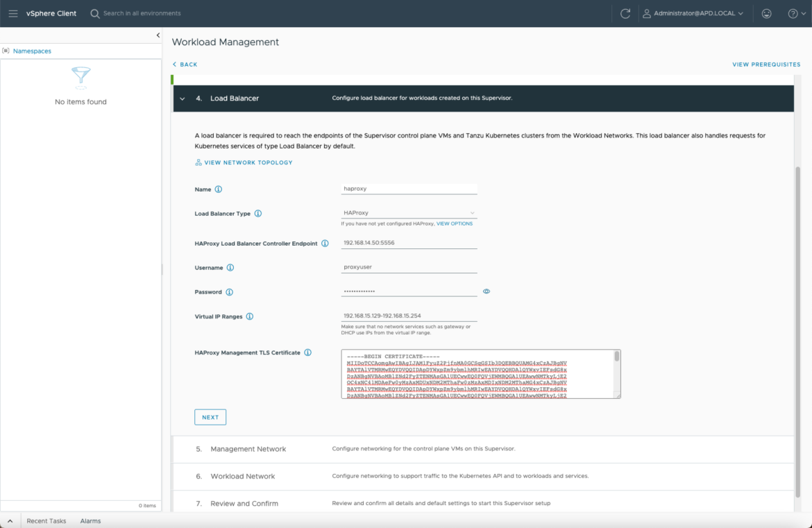Viewport: 812px width, 528px height.
Task: Open the Administrator@APD.LOCAL user menu
Action: (692, 13)
